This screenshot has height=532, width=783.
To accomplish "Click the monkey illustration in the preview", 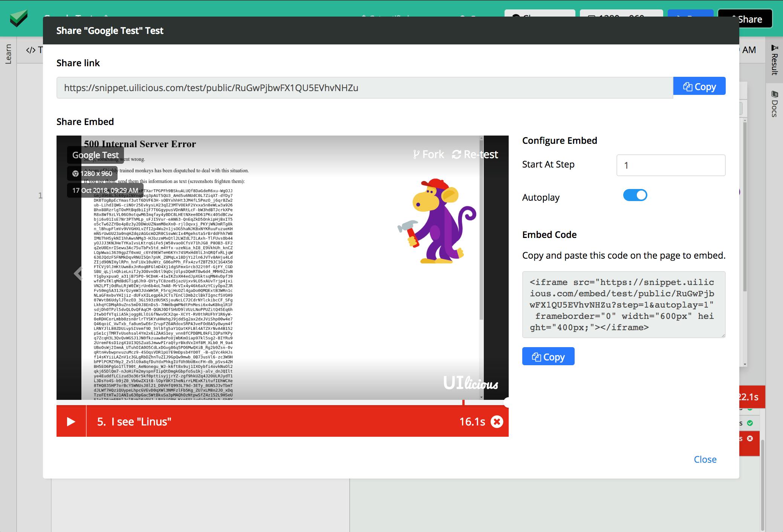I will tap(437, 221).
